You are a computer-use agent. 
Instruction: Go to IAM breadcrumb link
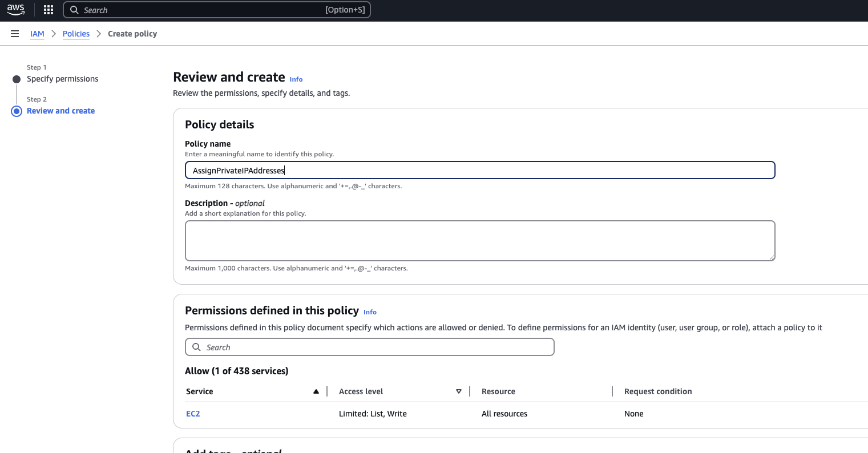[37, 34]
